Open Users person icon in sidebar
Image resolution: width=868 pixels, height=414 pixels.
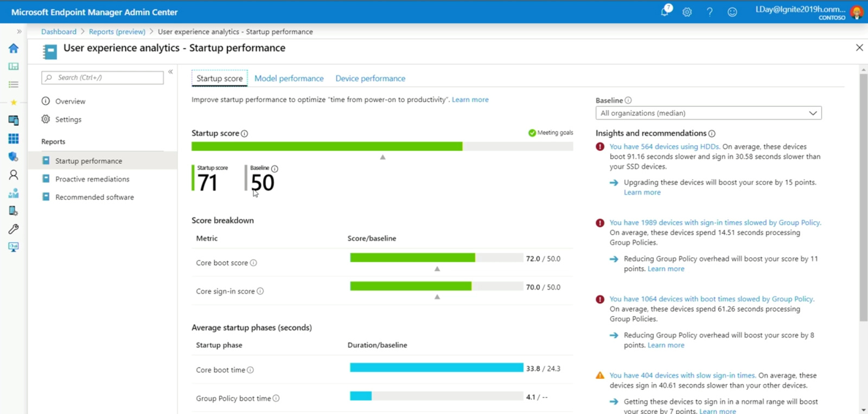[14, 175]
